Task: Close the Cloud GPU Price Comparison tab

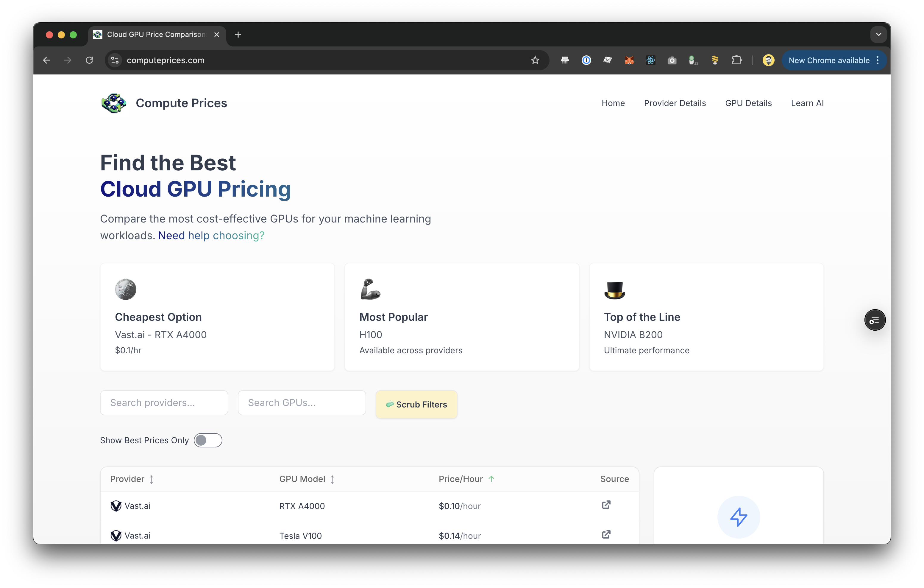Action: [217, 35]
